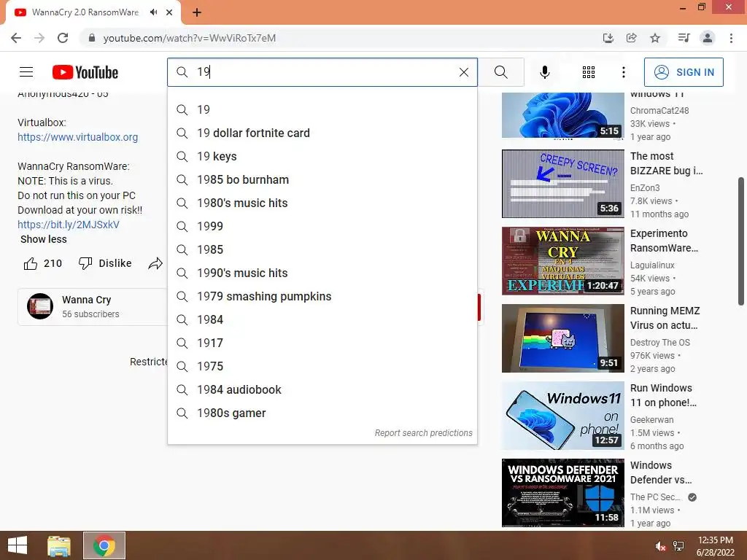The image size is (747, 560).
Task: Start voice search with the microphone icon
Action: pos(544,72)
